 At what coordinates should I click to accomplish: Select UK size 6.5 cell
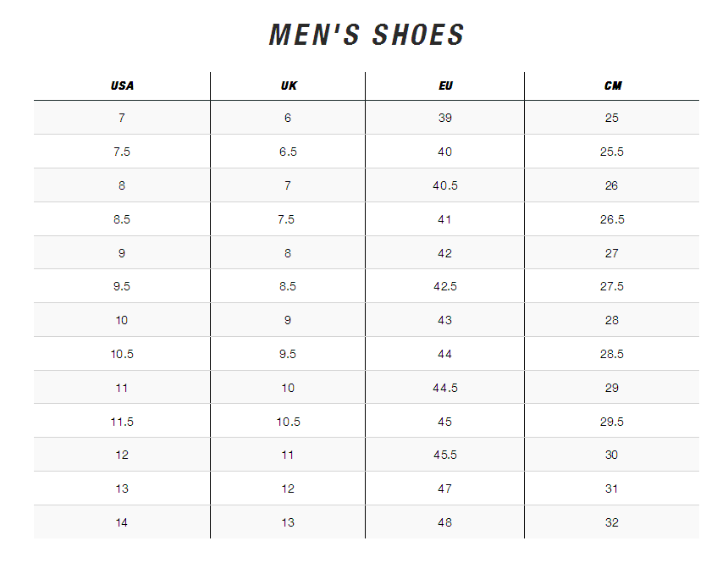pyautogui.click(x=288, y=152)
